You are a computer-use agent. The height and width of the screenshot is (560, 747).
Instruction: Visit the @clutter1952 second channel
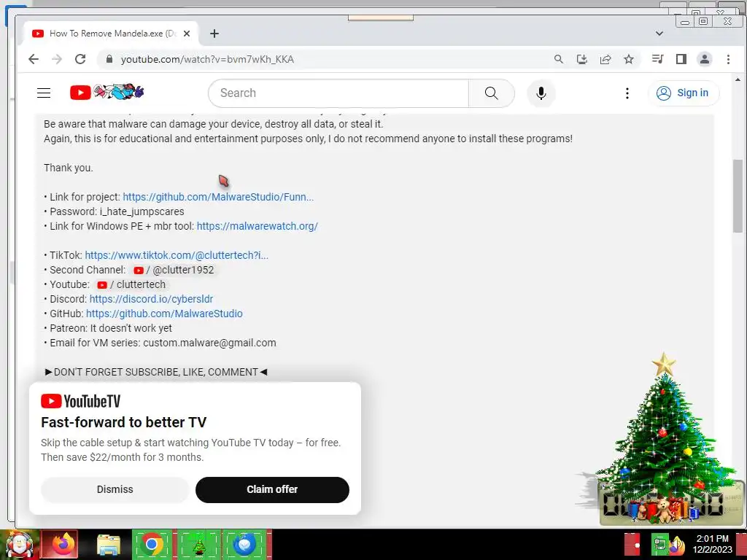point(174,270)
